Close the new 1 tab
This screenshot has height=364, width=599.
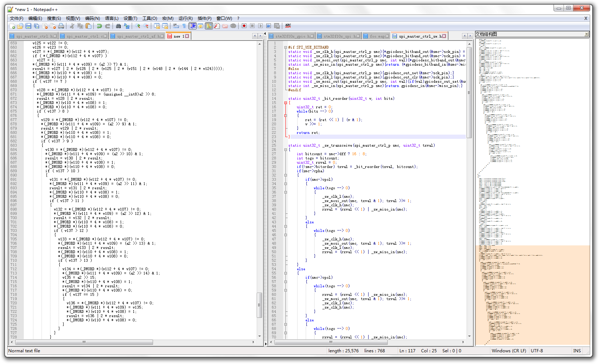187,36
